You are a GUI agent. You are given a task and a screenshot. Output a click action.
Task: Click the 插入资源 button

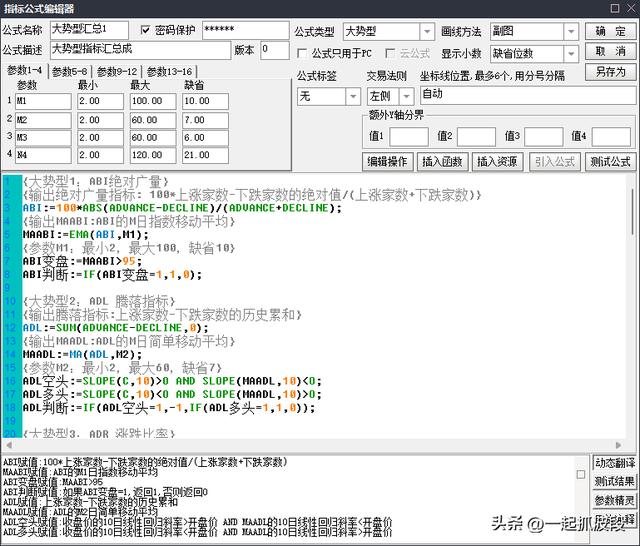497,162
